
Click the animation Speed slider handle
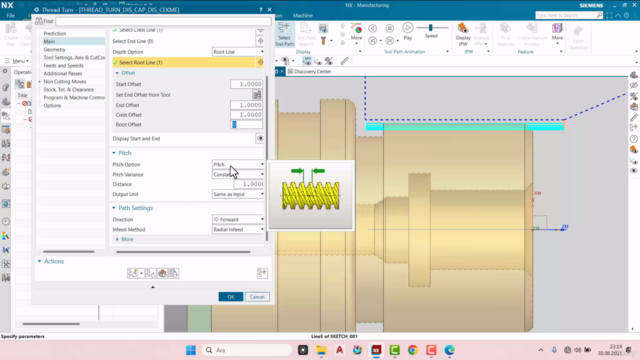click(430, 28)
